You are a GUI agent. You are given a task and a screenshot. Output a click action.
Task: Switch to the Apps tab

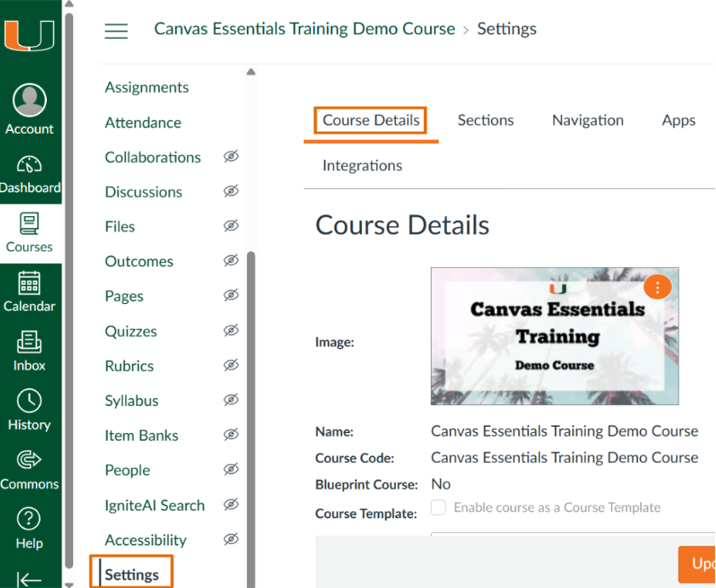click(679, 121)
